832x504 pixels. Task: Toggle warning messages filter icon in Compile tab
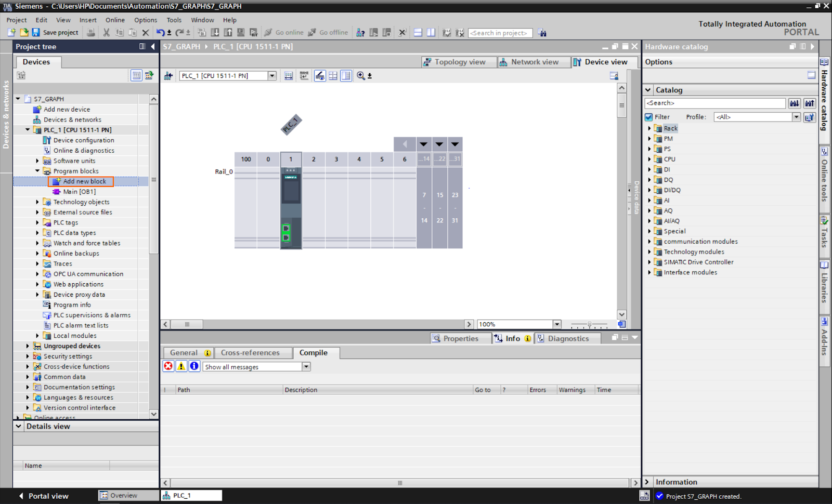[x=181, y=366]
